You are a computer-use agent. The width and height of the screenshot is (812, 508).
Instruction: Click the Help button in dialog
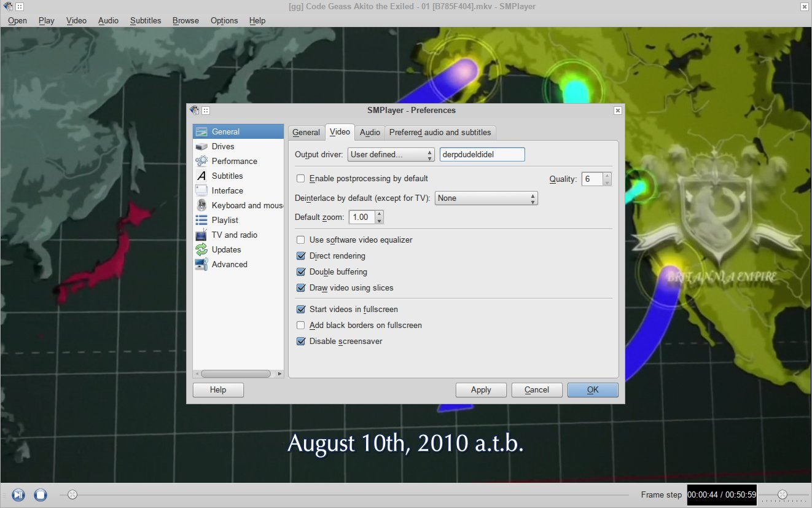(x=218, y=390)
